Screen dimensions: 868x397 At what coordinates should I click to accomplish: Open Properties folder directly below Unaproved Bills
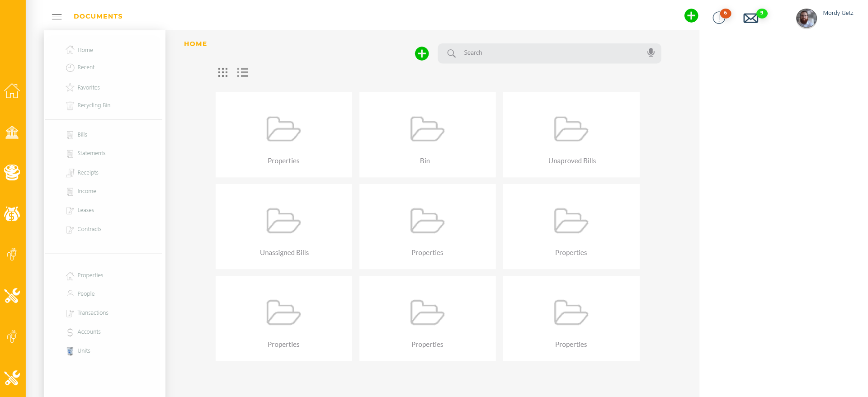(571, 227)
